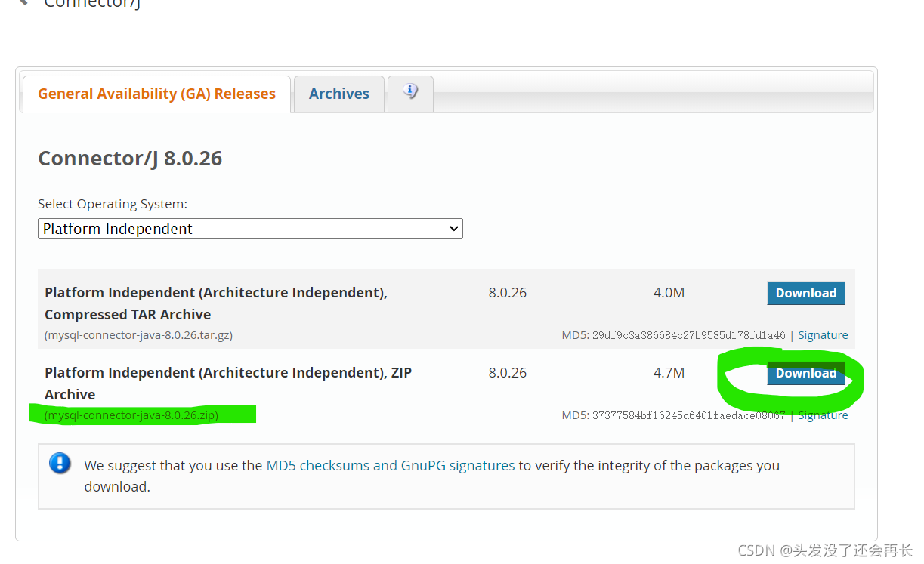Image resolution: width=924 pixels, height=564 pixels.
Task: Click the Connector/J 8.0.26 heading
Action: [130, 159]
